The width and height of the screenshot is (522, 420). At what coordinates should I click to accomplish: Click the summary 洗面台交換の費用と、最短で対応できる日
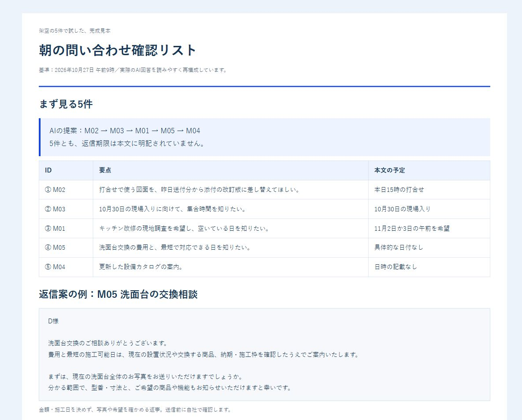click(175, 247)
